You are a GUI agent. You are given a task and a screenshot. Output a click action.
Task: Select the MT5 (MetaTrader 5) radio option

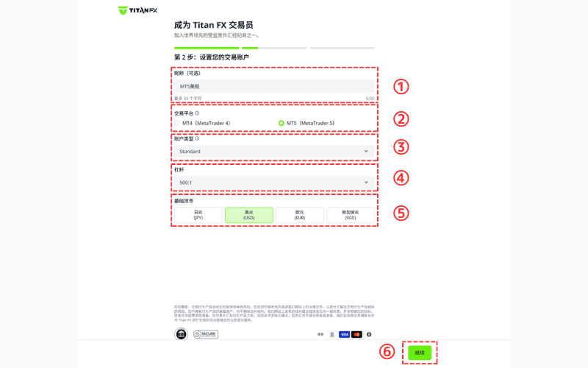[x=282, y=123]
